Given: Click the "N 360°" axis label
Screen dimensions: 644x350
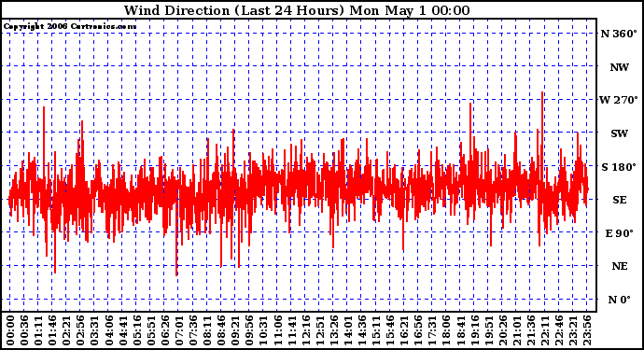Looking at the screenshot, I should tap(619, 34).
